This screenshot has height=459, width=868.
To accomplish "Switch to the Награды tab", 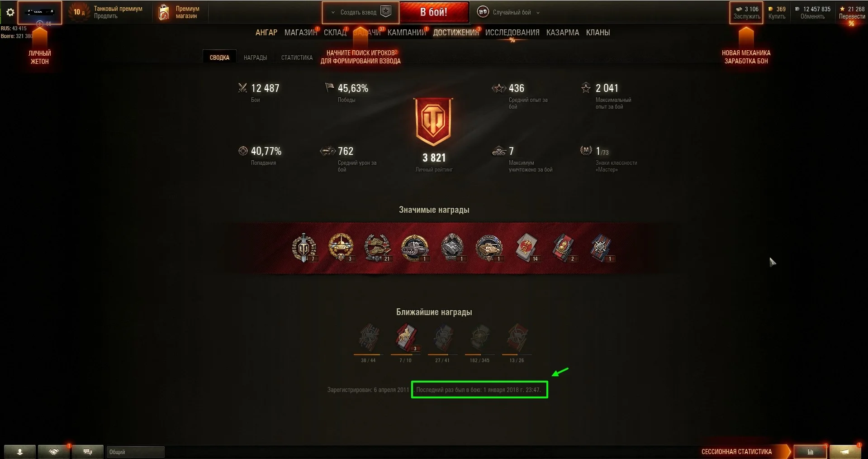I will click(x=255, y=57).
